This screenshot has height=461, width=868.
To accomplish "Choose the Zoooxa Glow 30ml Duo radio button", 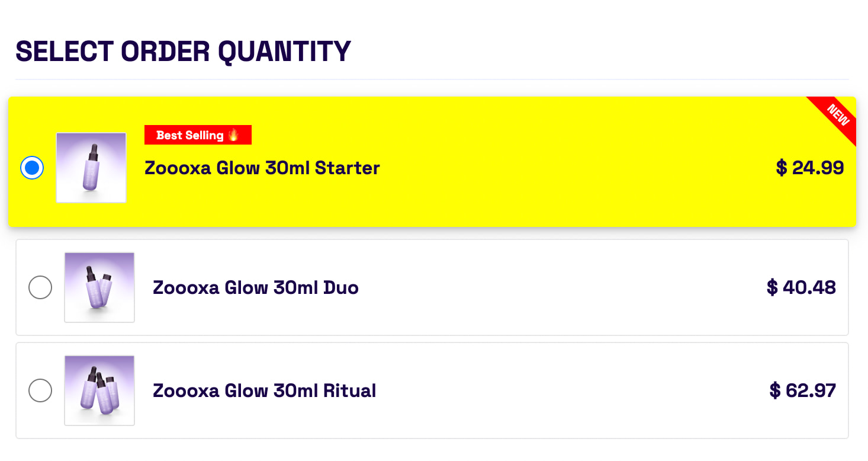I will [40, 287].
